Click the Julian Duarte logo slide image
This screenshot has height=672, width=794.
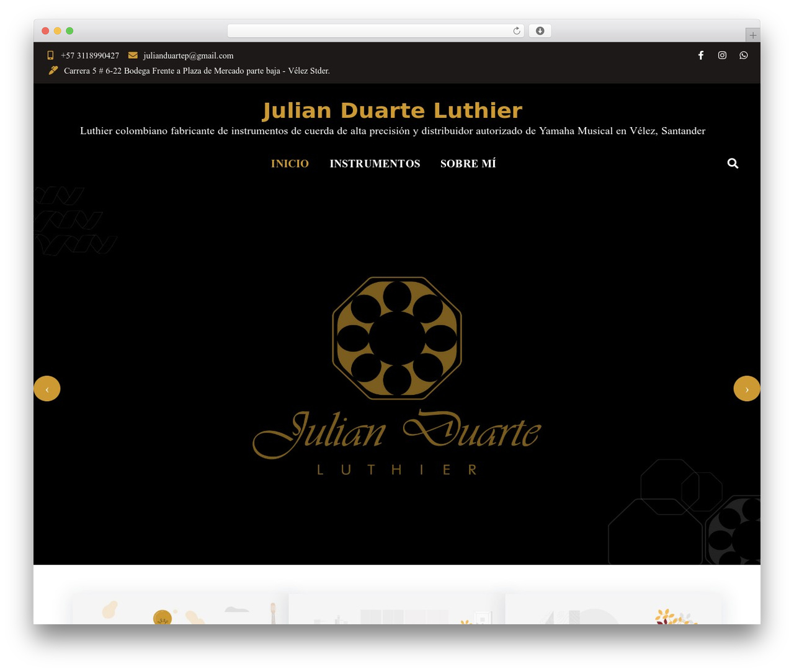[x=397, y=376]
